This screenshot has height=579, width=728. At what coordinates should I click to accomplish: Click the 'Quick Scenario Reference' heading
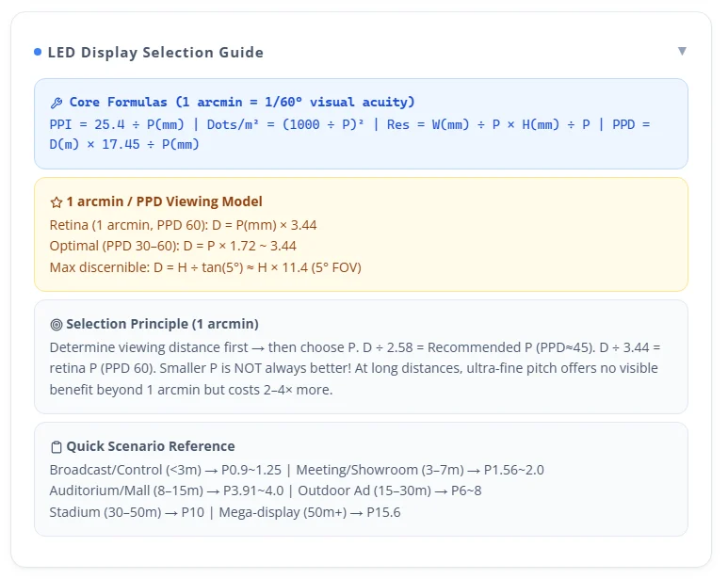point(151,446)
